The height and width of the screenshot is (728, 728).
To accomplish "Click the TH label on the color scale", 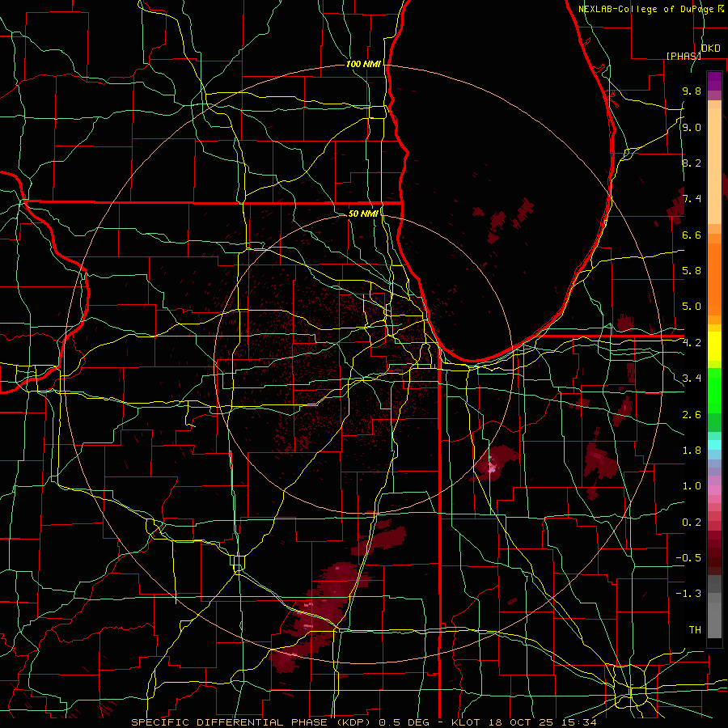I will pos(695,630).
